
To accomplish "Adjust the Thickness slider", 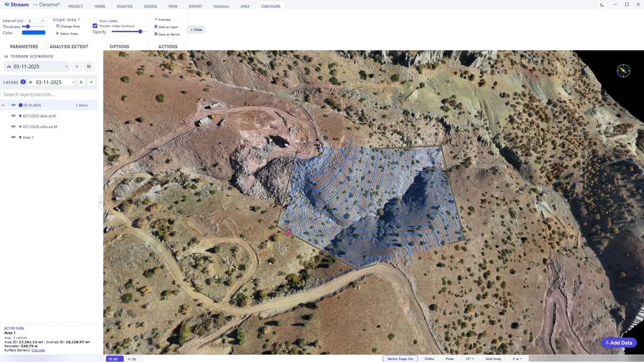I will coord(34,27).
